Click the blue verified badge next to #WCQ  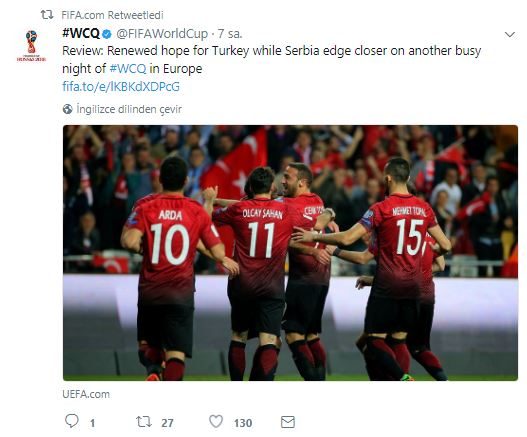[107, 34]
